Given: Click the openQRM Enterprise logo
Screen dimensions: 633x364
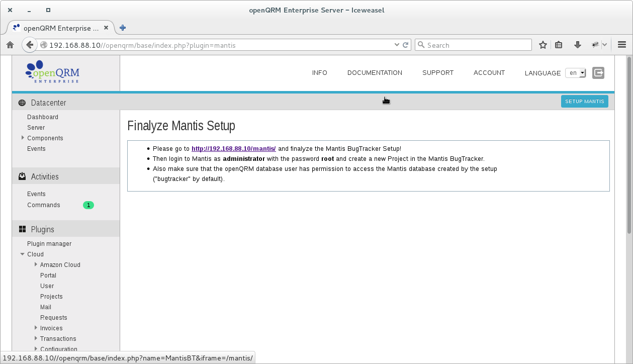Looking at the screenshot, I should 52,72.
